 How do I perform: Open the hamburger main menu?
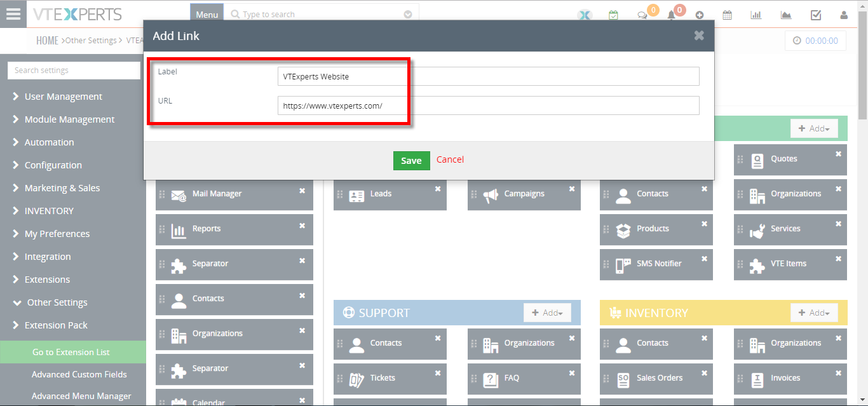[x=13, y=14]
